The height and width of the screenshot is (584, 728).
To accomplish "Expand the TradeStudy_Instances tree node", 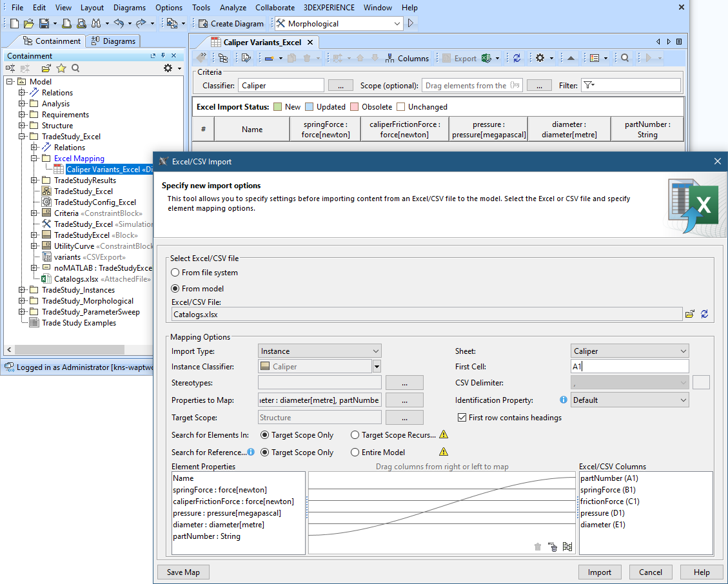I will tap(21, 290).
